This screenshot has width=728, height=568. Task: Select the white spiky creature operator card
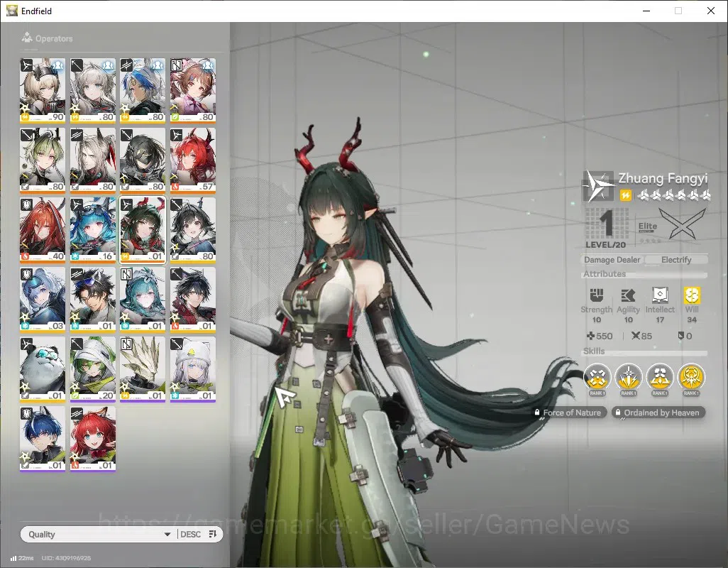pyautogui.click(x=143, y=368)
